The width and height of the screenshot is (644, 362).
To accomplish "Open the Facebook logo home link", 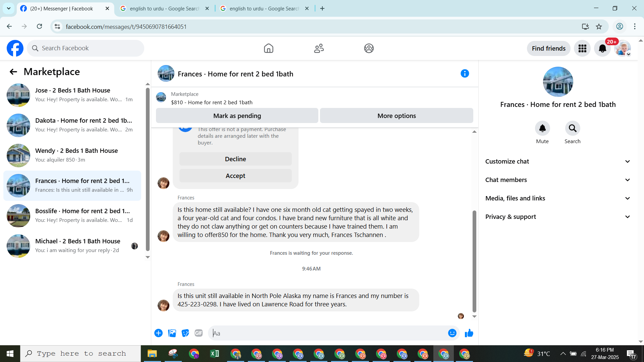I will pos(15,48).
